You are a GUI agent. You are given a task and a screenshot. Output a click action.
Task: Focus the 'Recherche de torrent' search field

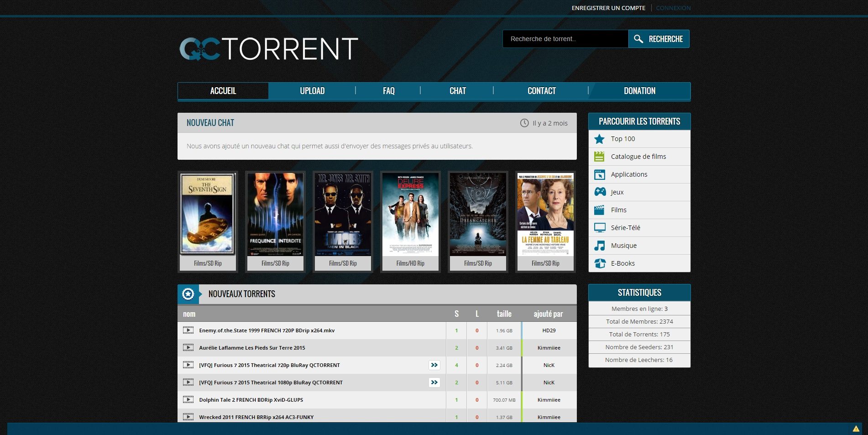pyautogui.click(x=565, y=39)
